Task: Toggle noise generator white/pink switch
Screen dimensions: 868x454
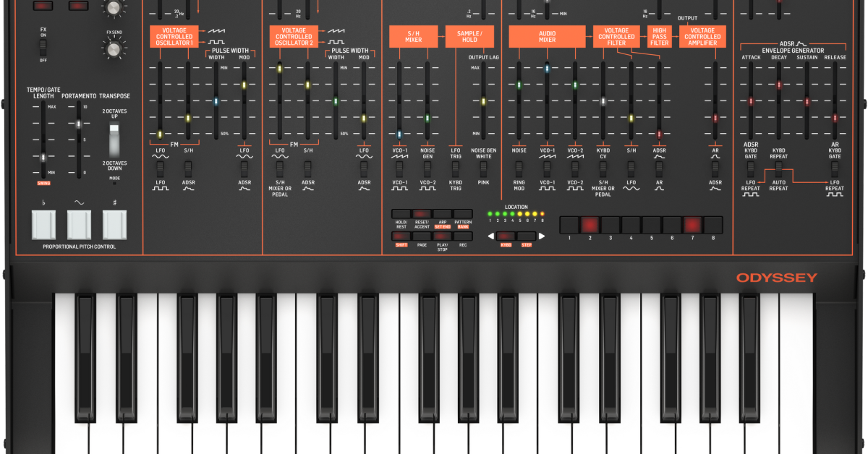Action: click(482, 168)
